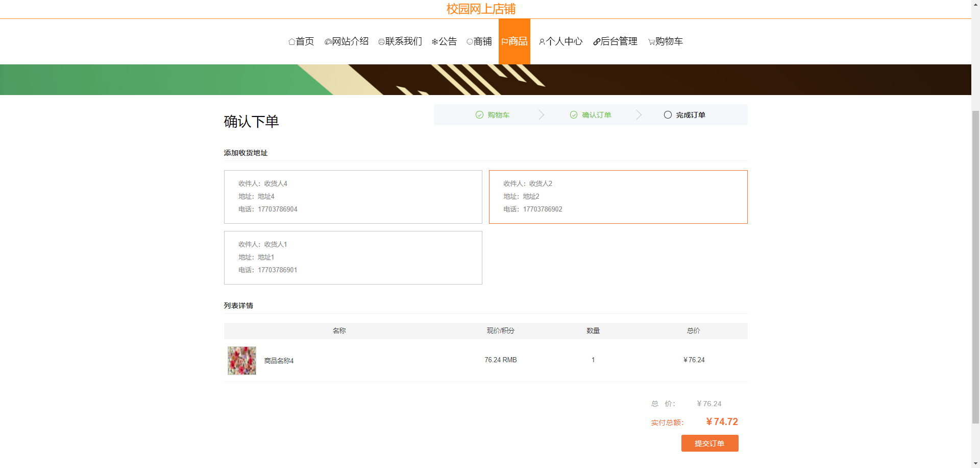This screenshot has height=468, width=980.
Task: Select the highlighted 商品 products tab
Action: coord(514,41)
